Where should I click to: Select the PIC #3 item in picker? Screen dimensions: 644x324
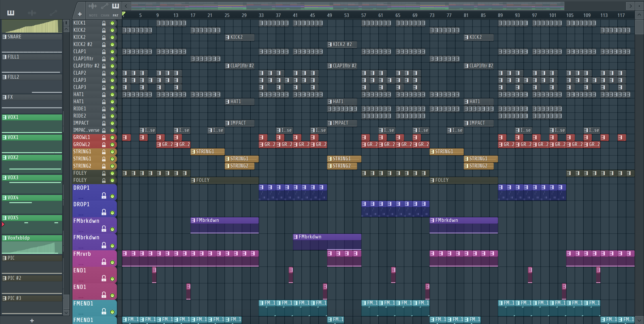(x=32, y=305)
